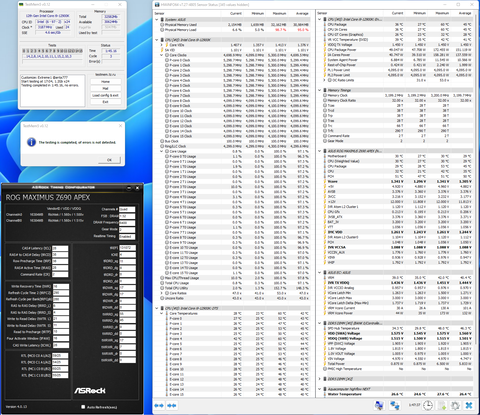Image resolution: width=480 pixels, height=415 pixels.
Task: Expand the Core Ratios tree node
Action: pyautogui.click(x=162, y=293)
